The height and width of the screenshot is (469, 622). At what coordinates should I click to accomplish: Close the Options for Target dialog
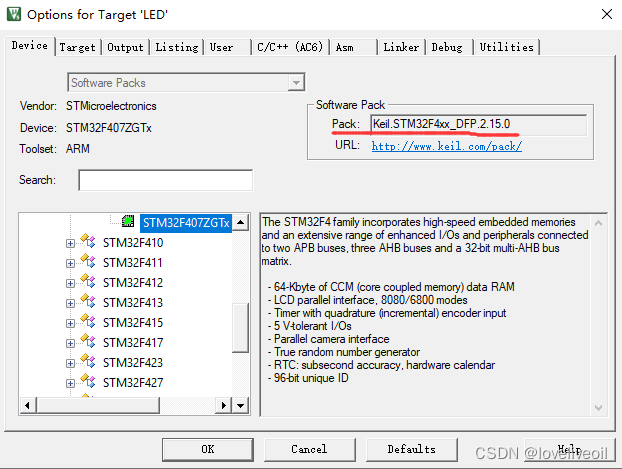[x=607, y=14]
